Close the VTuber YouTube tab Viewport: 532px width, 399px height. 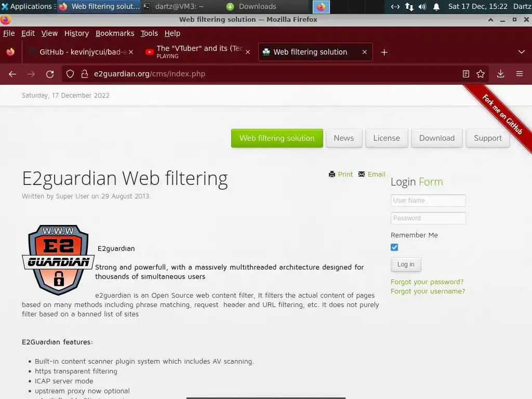pos(248,52)
